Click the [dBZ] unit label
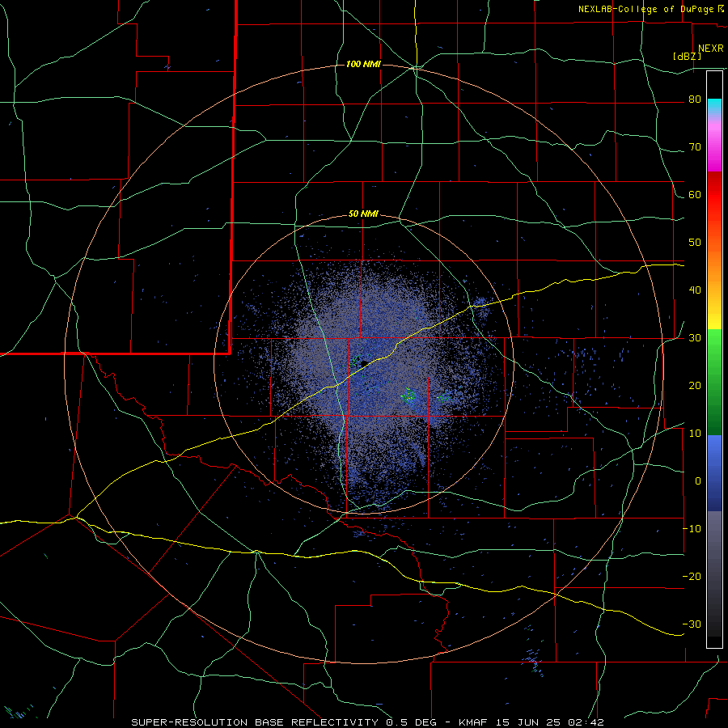The width and height of the screenshot is (728, 728). click(x=687, y=56)
